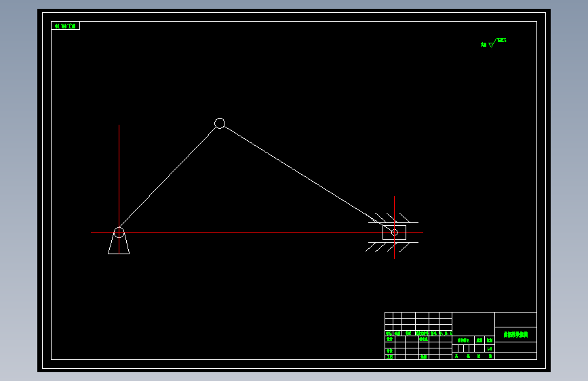The width and height of the screenshot is (588, 381).
Task: Click the top hinge joint circle between links
Action: [x=220, y=123]
